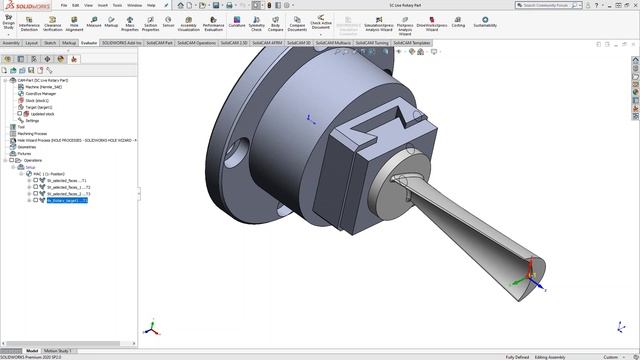Select the Machine tree item
This screenshot has width=640, height=360.
point(40,87)
